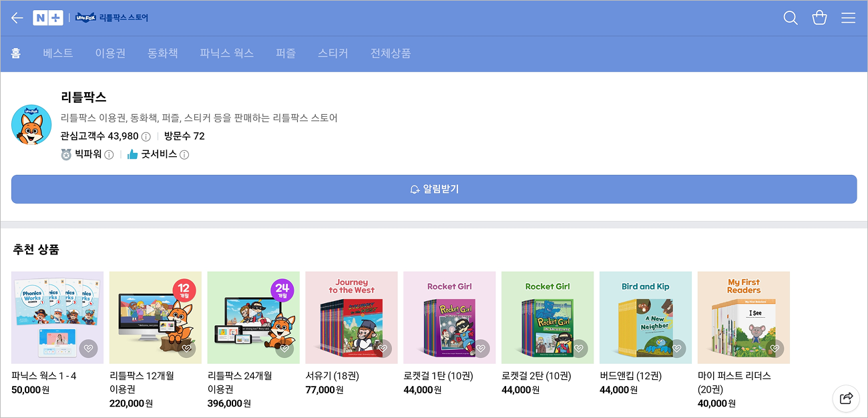Open search with the magnifier icon
Image resolution: width=868 pixels, height=418 pixels.
tap(791, 18)
